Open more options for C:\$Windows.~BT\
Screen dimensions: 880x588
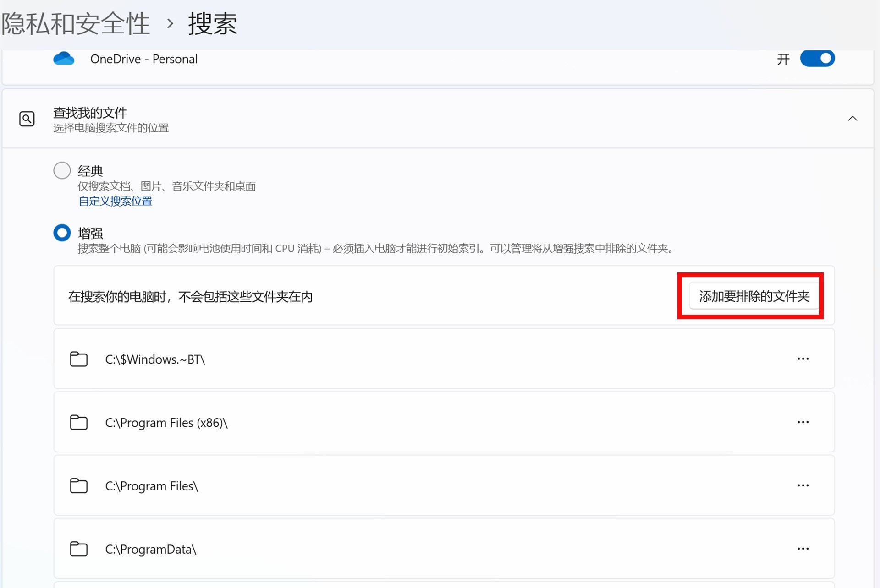[x=803, y=359]
